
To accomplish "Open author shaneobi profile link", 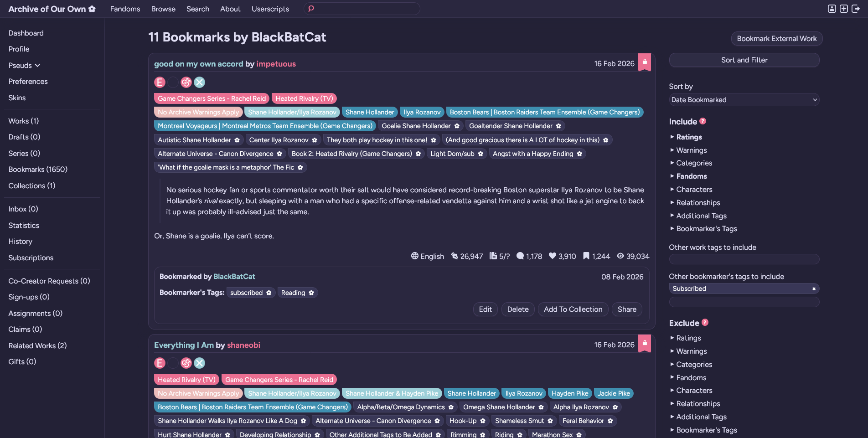I will point(243,345).
